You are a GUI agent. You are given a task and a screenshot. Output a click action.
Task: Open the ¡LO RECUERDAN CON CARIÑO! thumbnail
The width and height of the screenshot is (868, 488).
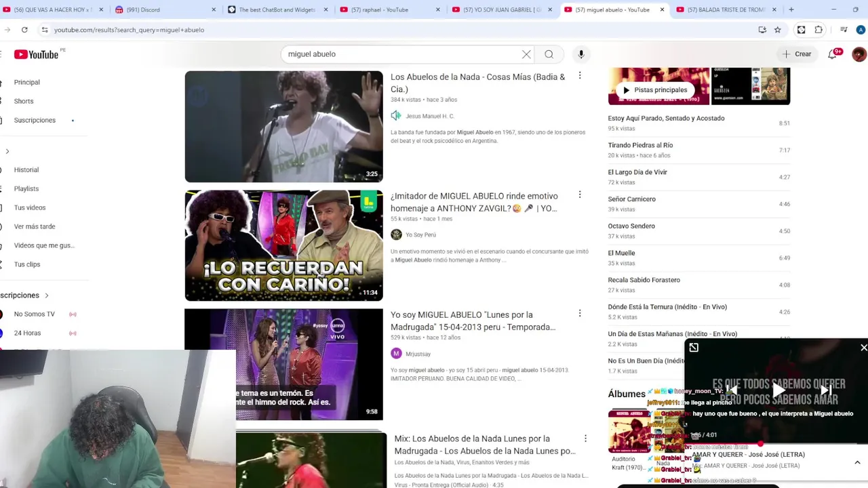point(283,245)
